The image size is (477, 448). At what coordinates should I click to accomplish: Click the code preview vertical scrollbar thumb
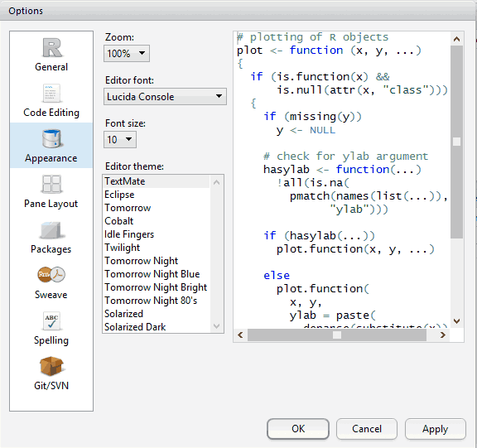[456, 142]
